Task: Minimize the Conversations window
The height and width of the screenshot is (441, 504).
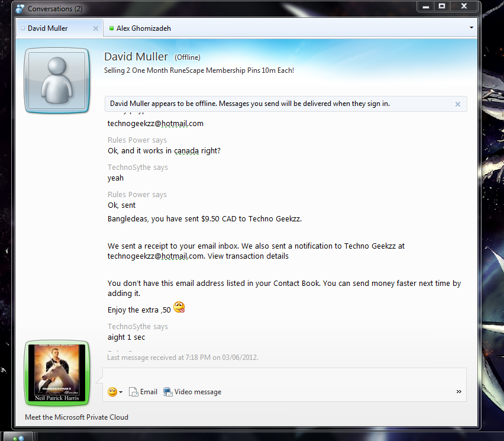Action: point(426,6)
